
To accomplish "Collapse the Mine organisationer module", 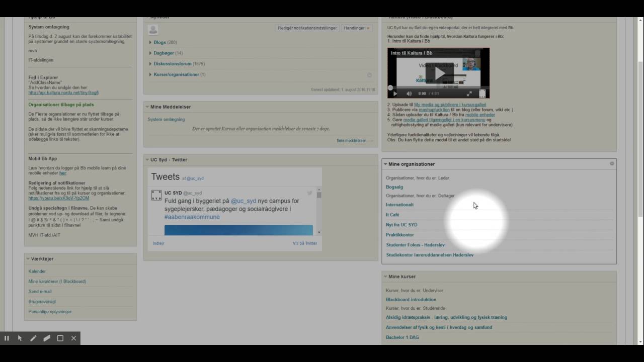I will (x=385, y=164).
